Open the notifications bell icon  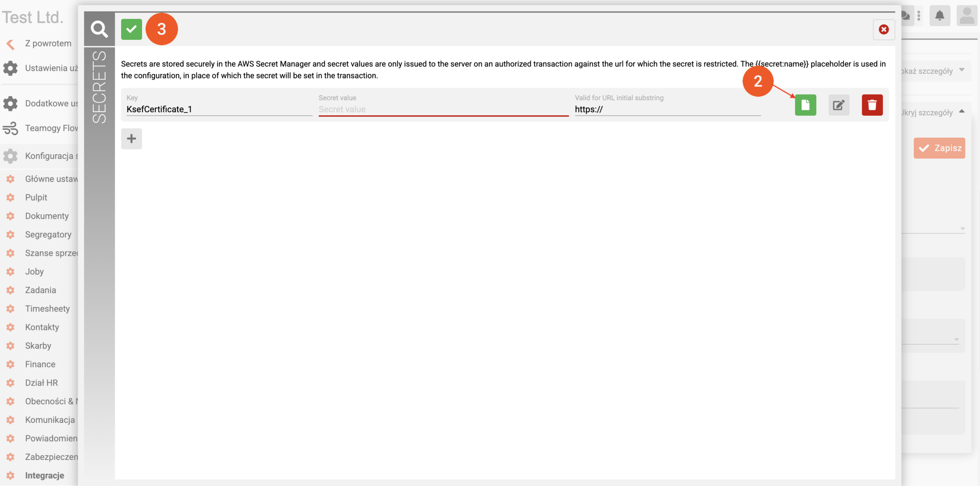click(939, 16)
